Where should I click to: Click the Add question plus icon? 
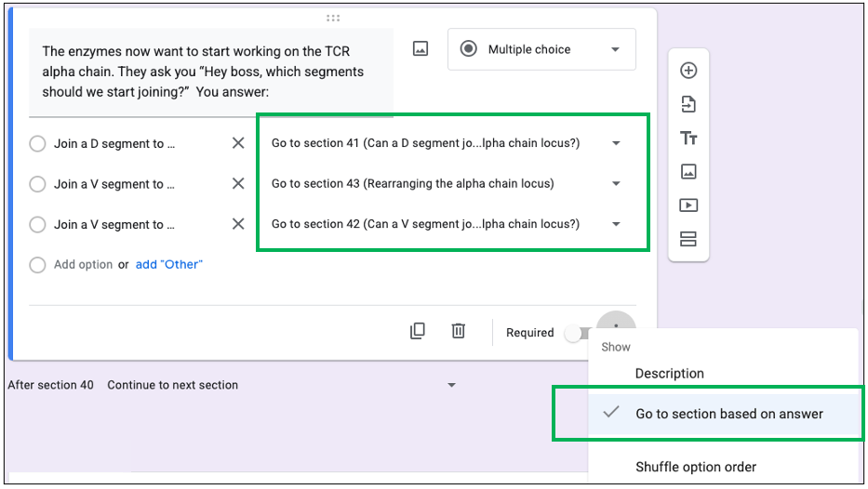click(688, 71)
